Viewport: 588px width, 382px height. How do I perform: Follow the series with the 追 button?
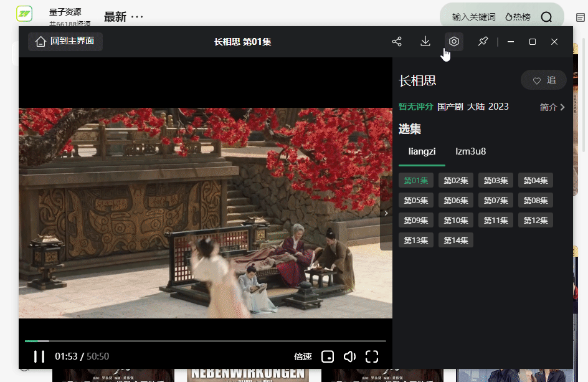[x=544, y=80]
